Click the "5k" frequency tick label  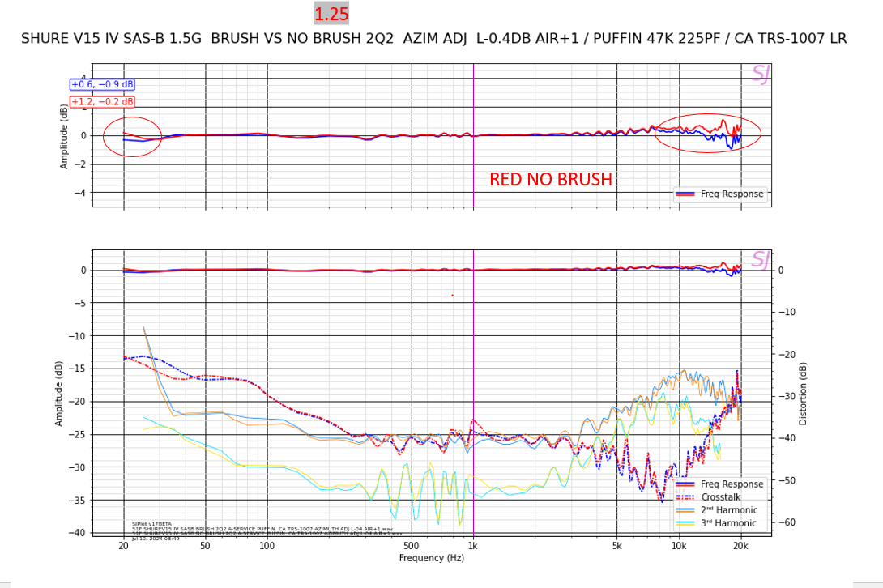(x=616, y=545)
